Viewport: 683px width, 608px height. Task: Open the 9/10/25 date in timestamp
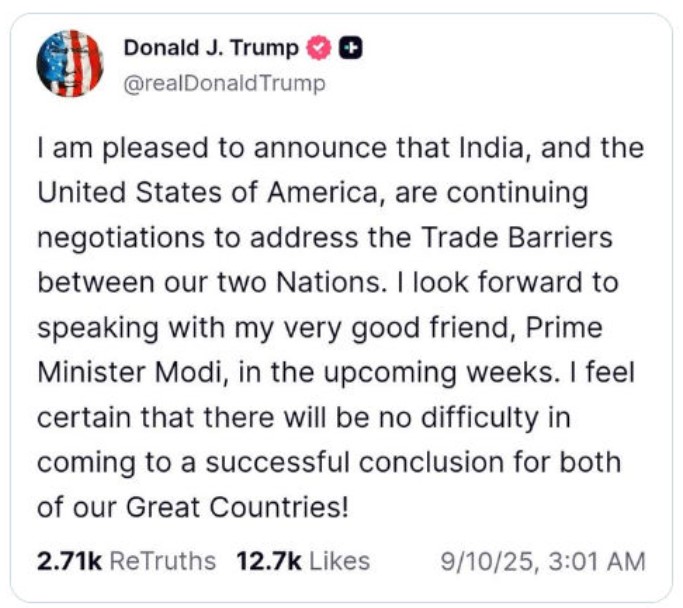[484, 561]
